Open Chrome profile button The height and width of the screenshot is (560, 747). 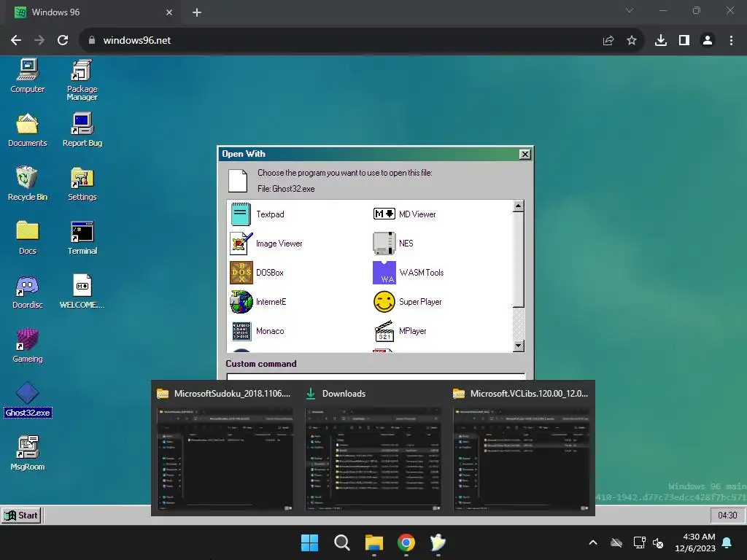tap(708, 41)
